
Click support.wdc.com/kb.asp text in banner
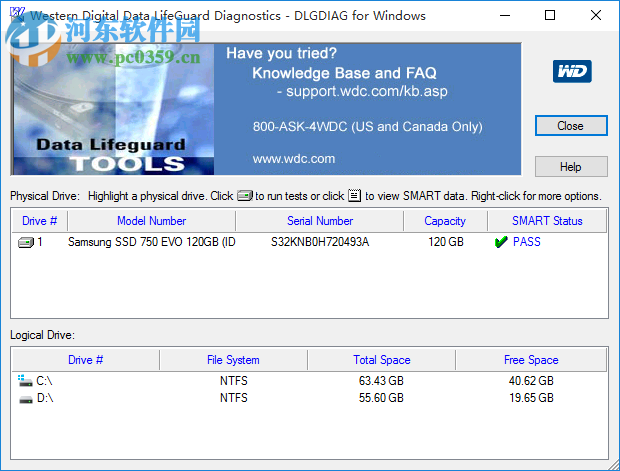point(367,91)
